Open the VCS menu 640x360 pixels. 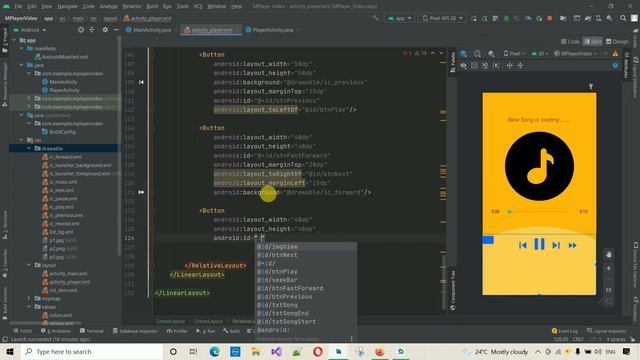click(198, 6)
